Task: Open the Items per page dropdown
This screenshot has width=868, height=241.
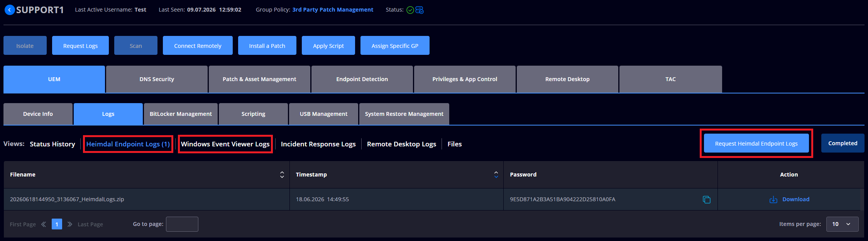Action: pyautogui.click(x=842, y=224)
